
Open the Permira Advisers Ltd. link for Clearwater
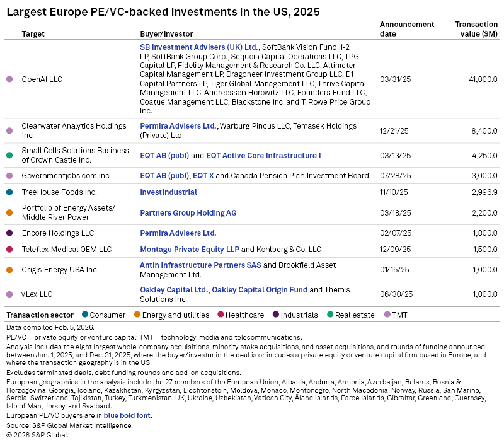(x=178, y=126)
